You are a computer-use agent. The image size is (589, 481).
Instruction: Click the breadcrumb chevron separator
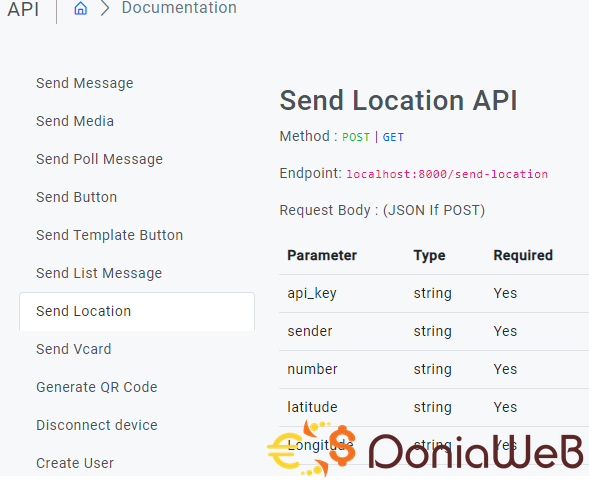(x=105, y=8)
